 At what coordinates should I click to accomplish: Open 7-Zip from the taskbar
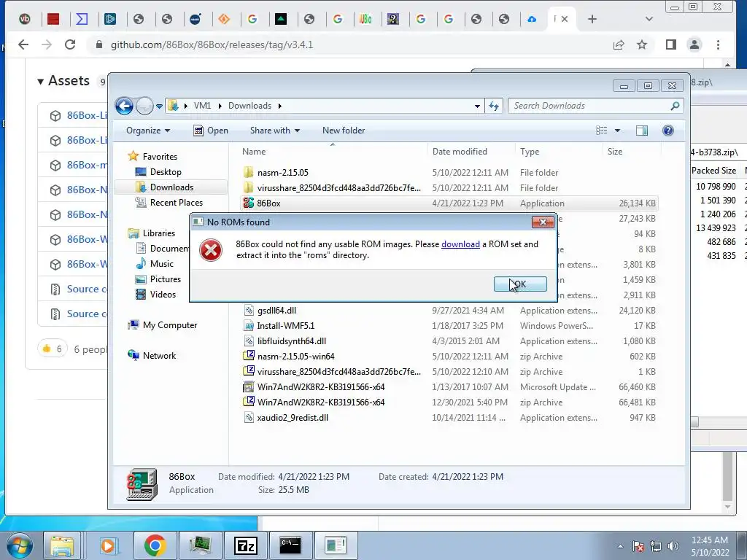[246, 545]
